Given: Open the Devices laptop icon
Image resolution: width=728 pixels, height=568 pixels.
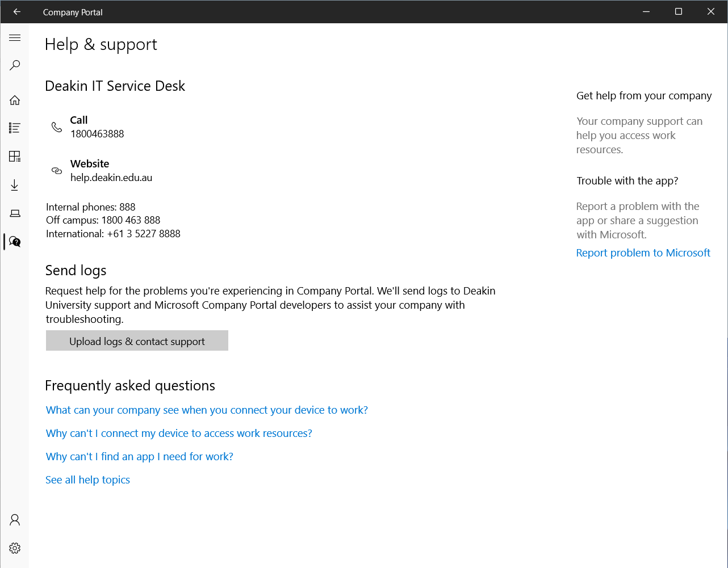Looking at the screenshot, I should click(x=15, y=213).
